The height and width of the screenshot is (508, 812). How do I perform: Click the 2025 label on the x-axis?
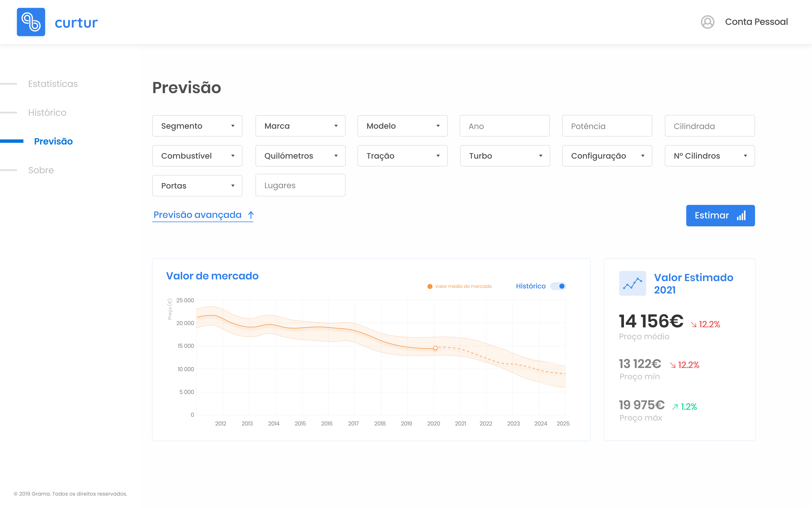[563, 424]
